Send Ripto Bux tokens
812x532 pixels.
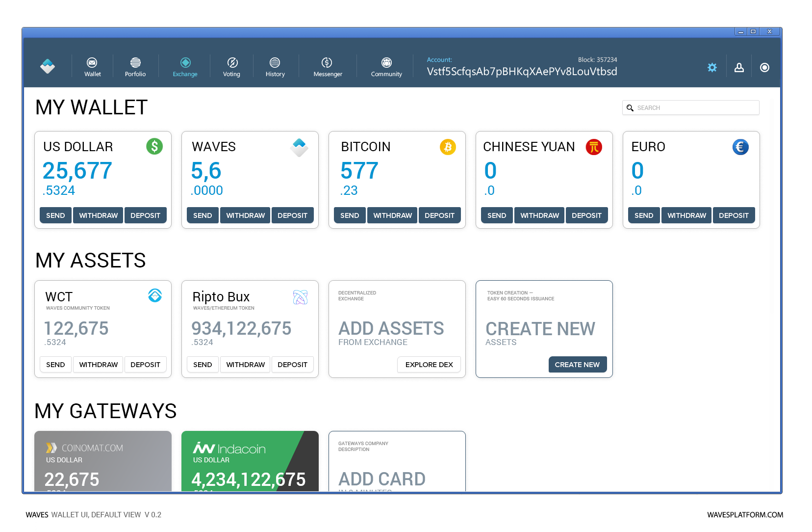(x=203, y=365)
